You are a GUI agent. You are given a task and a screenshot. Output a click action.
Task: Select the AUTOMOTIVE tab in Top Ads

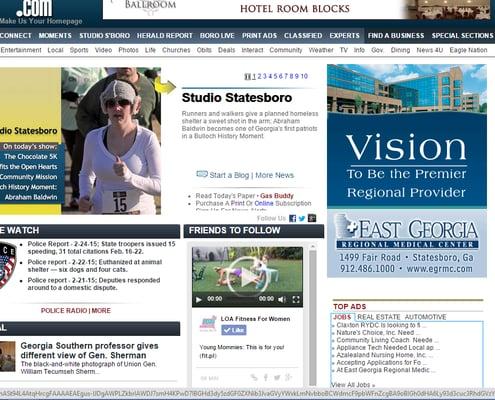pos(425,317)
